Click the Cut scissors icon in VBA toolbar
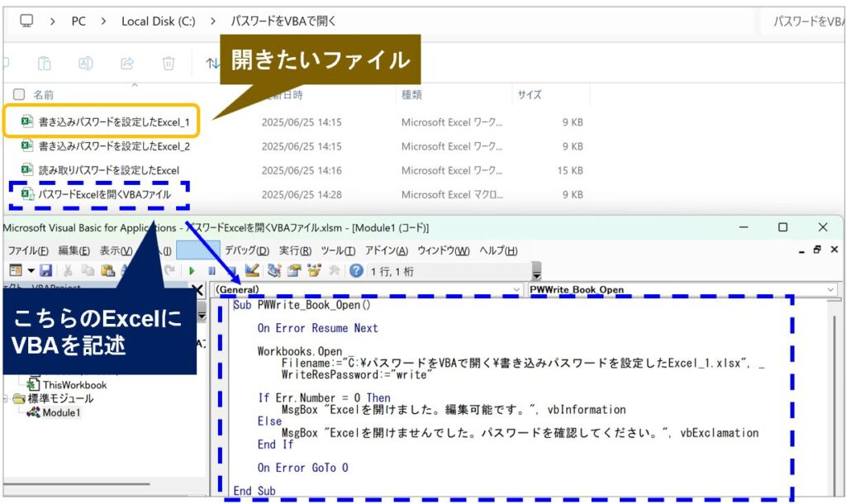Image resolution: width=846 pixels, height=504 pixels. pos(68,270)
